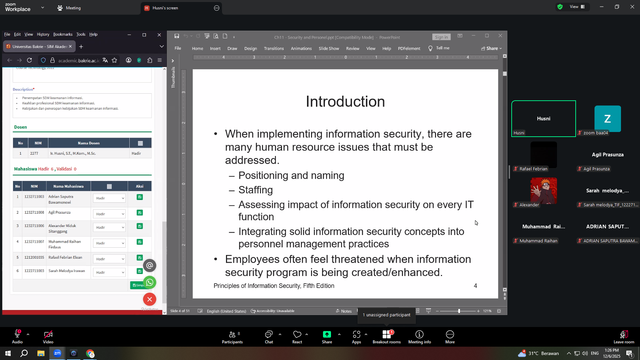Reload the page in the browser
640x360 pixels.
[x=29, y=60]
